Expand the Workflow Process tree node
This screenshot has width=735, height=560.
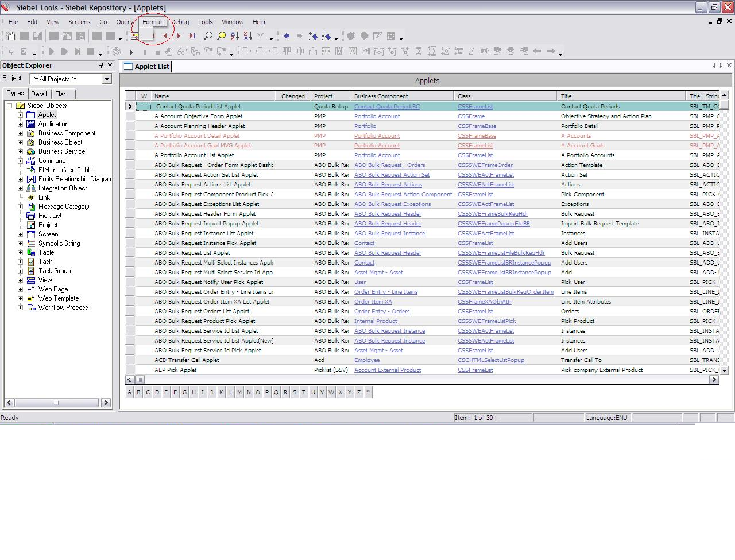click(21, 308)
